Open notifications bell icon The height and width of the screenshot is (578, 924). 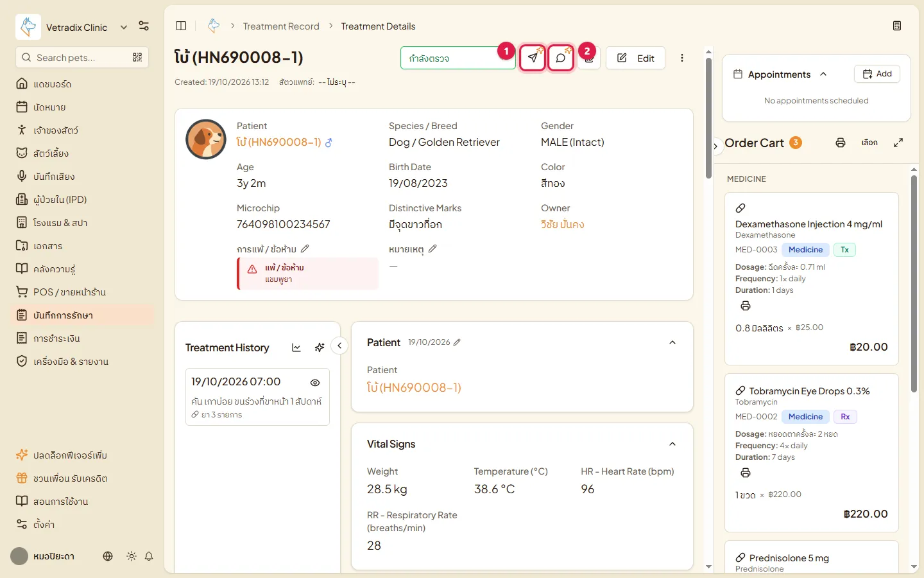click(x=149, y=556)
